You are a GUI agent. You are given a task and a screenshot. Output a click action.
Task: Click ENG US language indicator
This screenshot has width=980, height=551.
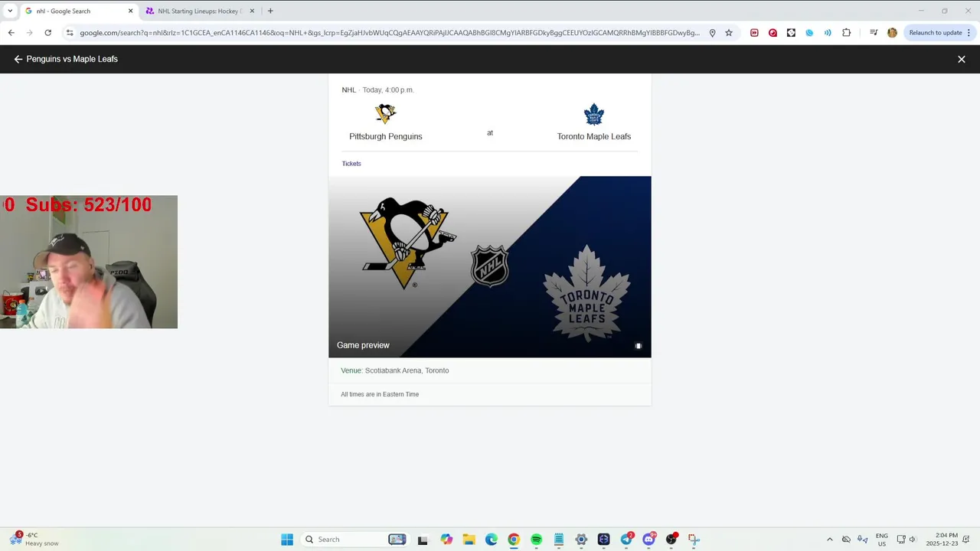882,540
